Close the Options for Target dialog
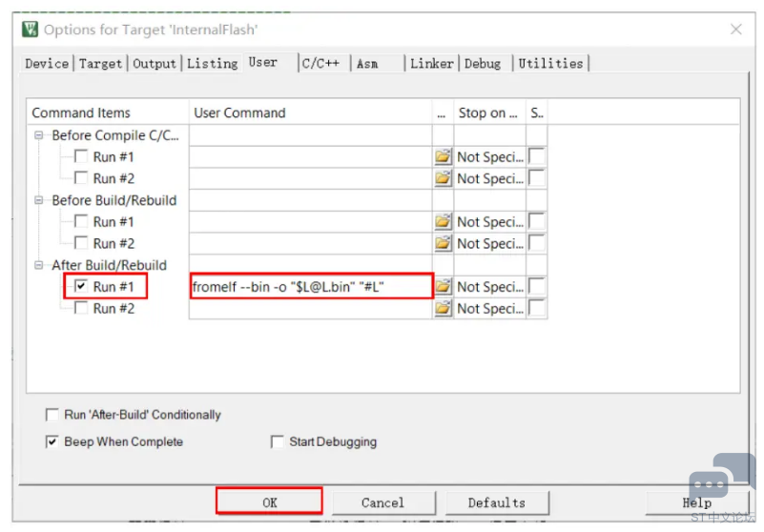 coord(736,30)
